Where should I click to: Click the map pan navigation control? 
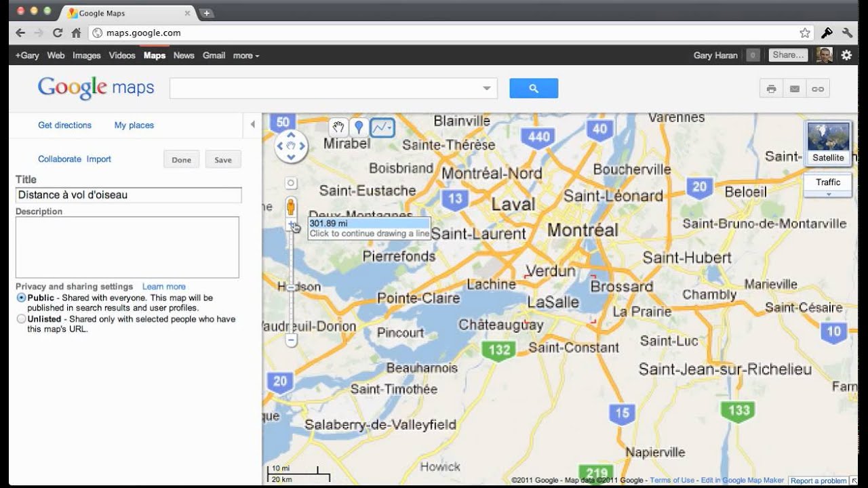click(291, 146)
